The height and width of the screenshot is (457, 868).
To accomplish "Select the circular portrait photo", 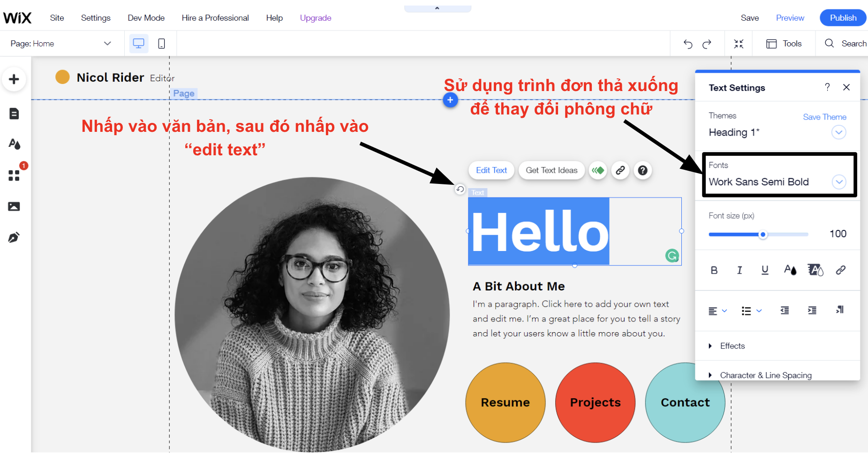I will [312, 314].
